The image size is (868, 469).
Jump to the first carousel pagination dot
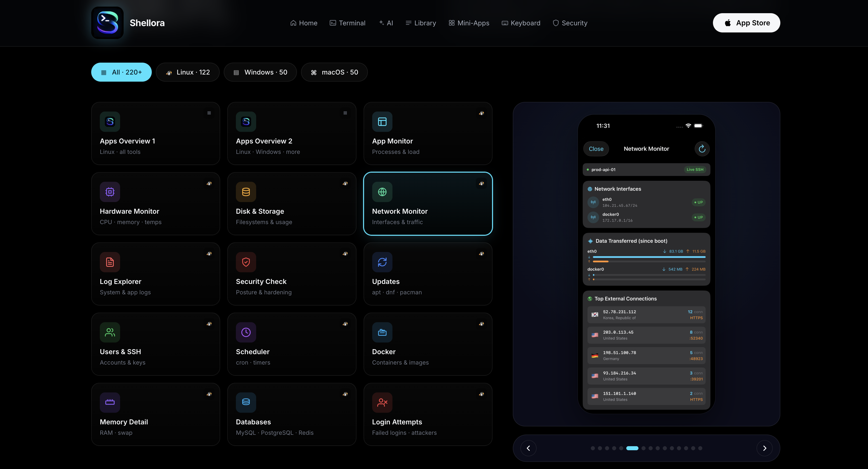pyautogui.click(x=593, y=448)
